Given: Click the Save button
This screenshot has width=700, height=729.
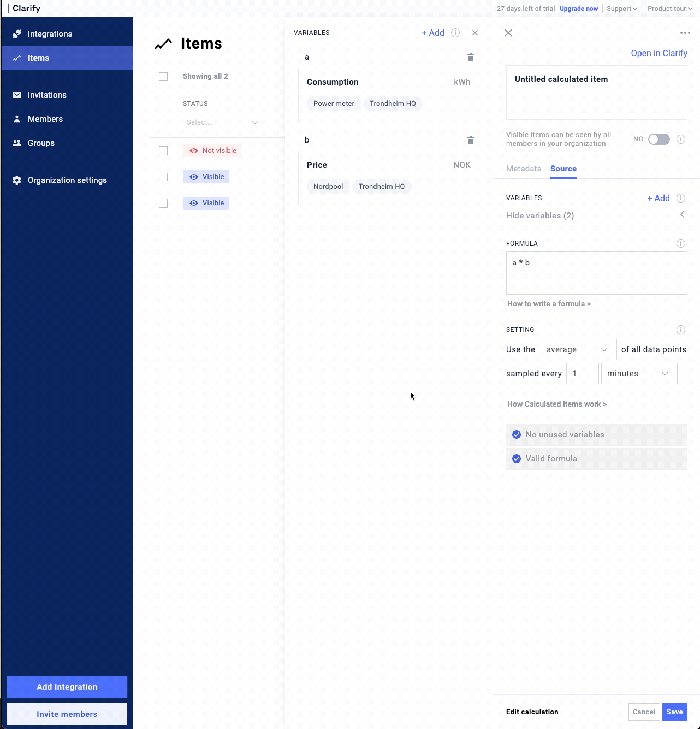Looking at the screenshot, I should (674, 712).
